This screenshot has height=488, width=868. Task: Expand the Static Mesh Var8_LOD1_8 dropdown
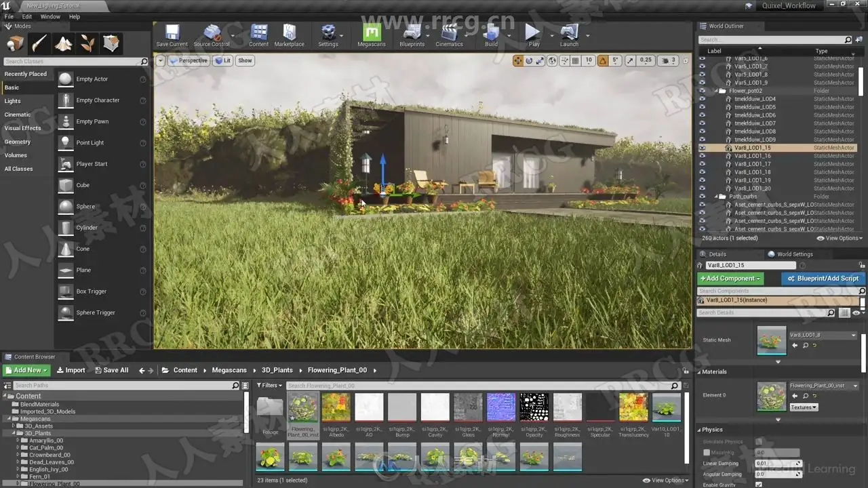click(823, 335)
